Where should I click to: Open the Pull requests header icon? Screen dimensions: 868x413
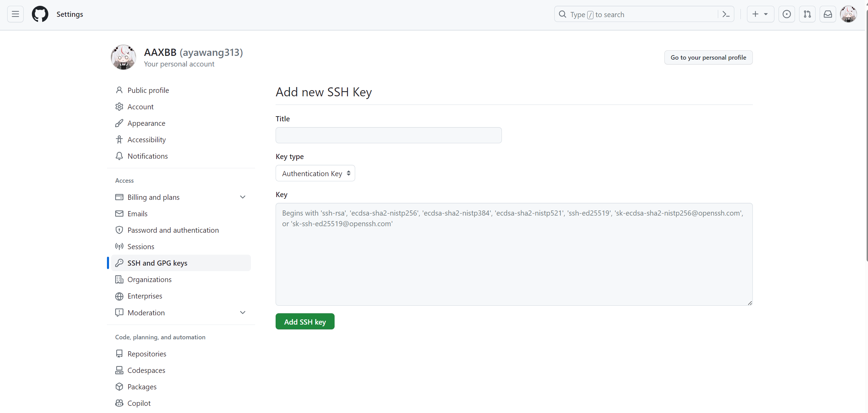click(807, 14)
